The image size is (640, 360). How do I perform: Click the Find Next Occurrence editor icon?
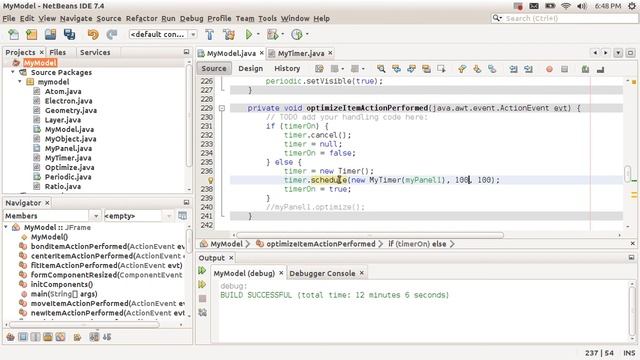coord(411,69)
